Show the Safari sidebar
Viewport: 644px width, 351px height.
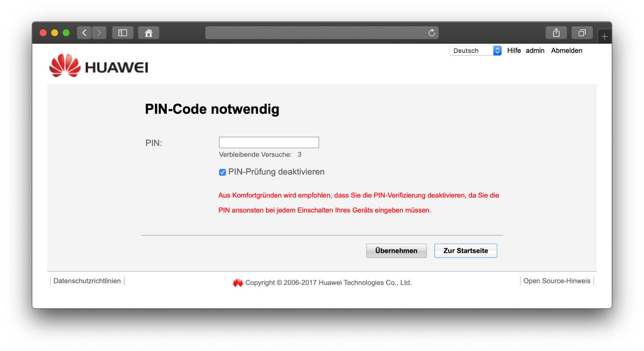coord(123,33)
